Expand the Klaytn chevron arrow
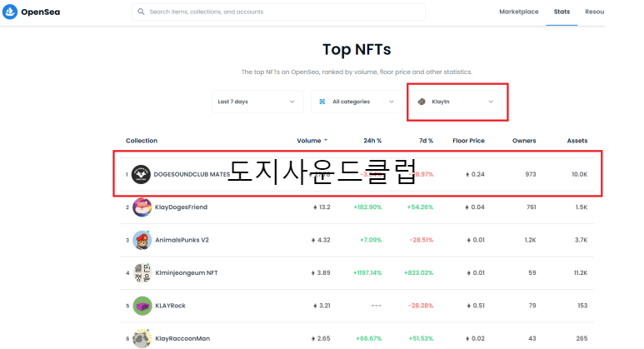This screenshot has width=644, height=349. (x=491, y=102)
